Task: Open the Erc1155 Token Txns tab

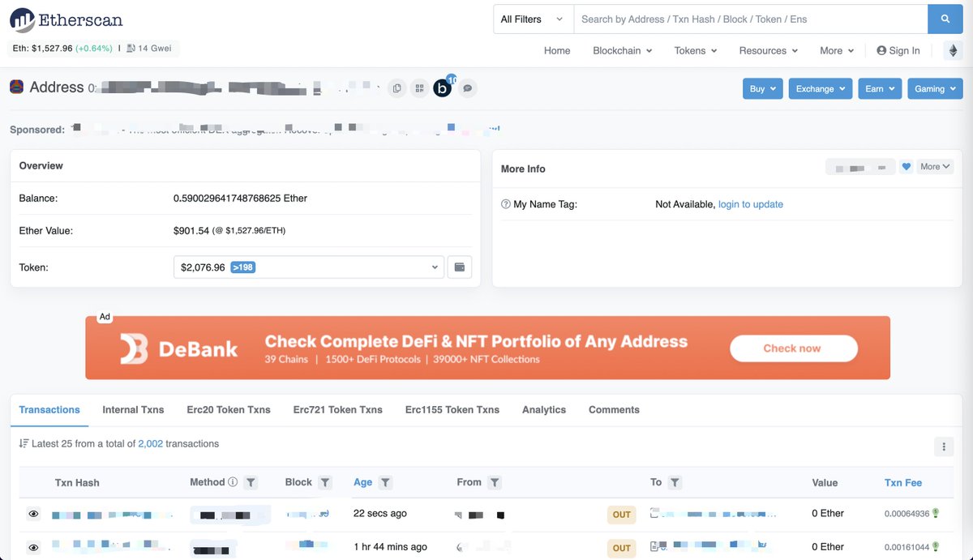Action: 452,409
